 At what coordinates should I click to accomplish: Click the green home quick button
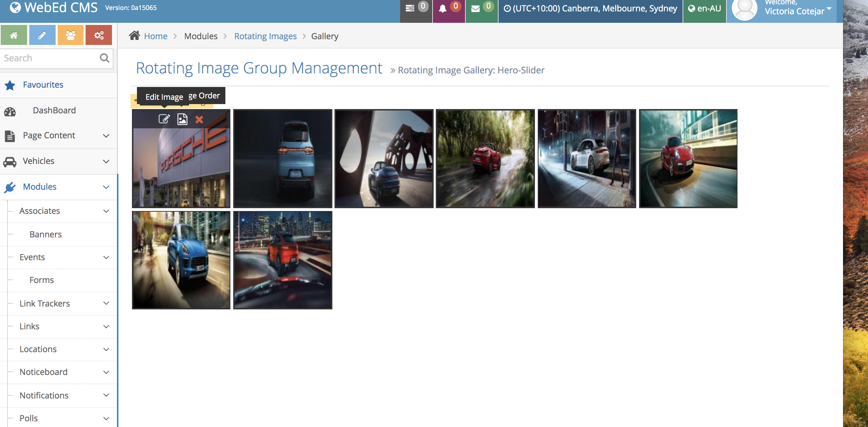tap(14, 35)
